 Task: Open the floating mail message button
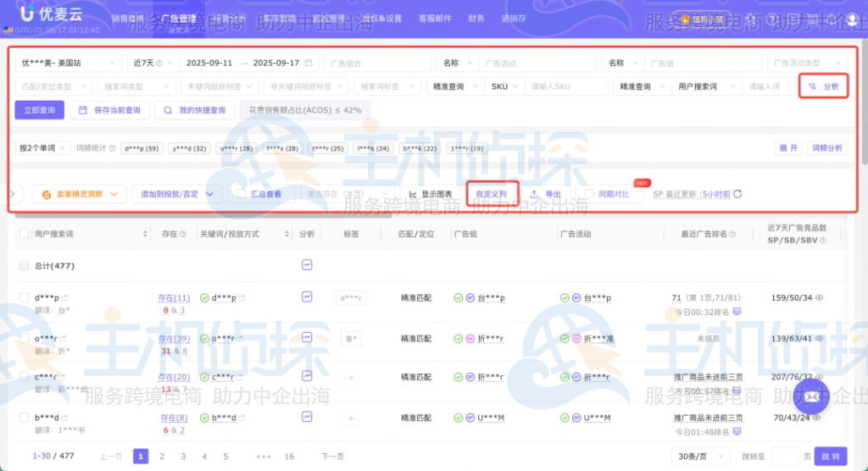811,396
